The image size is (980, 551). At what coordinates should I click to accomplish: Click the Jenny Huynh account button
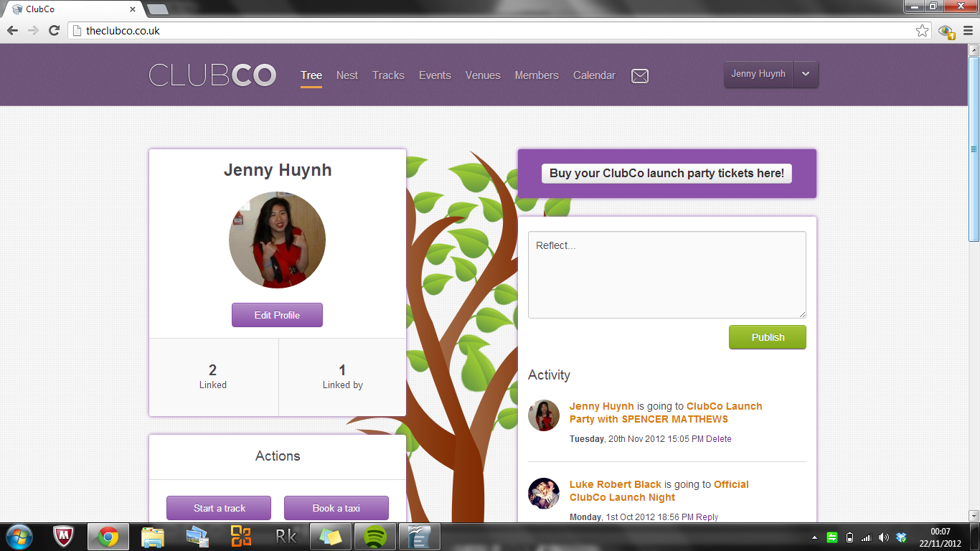[x=758, y=74]
